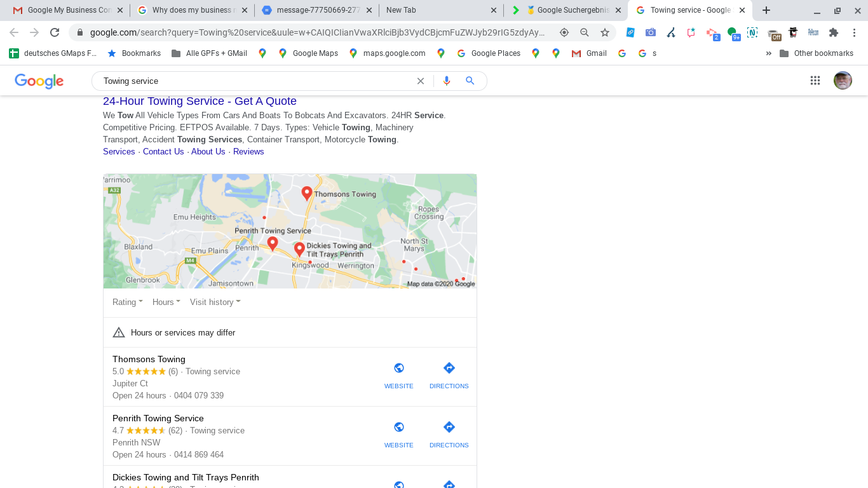Bookmark this page with the star icon
Image resolution: width=868 pixels, height=488 pixels.
[605, 32]
